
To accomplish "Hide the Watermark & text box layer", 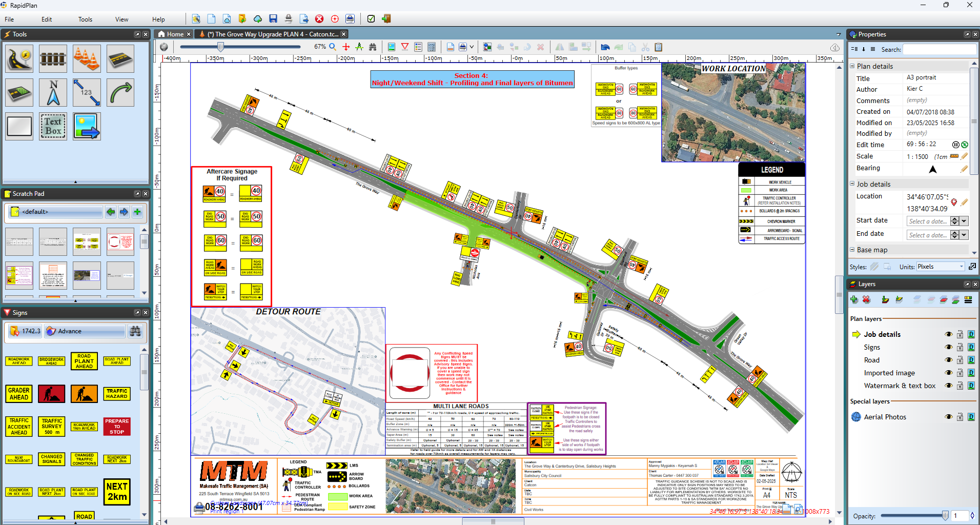I will (x=948, y=386).
